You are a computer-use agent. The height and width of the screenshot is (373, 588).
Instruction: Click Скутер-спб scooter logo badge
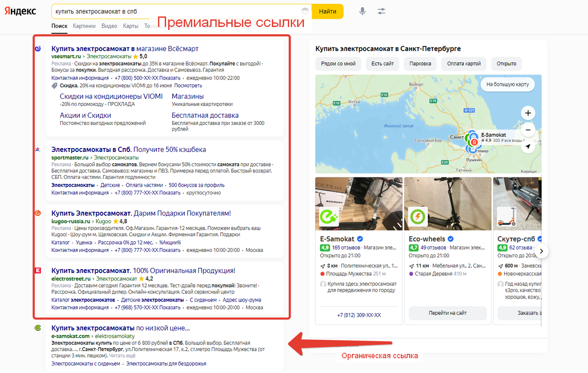506,216
